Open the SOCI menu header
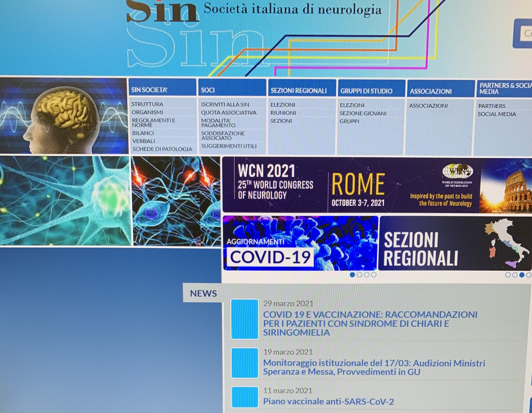This screenshot has height=413, width=532. pos(232,87)
